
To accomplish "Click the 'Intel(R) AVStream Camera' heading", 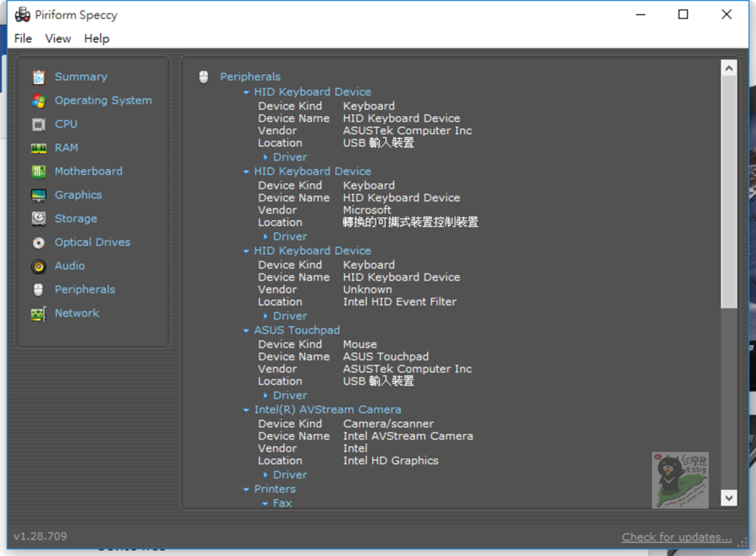I will (x=328, y=410).
